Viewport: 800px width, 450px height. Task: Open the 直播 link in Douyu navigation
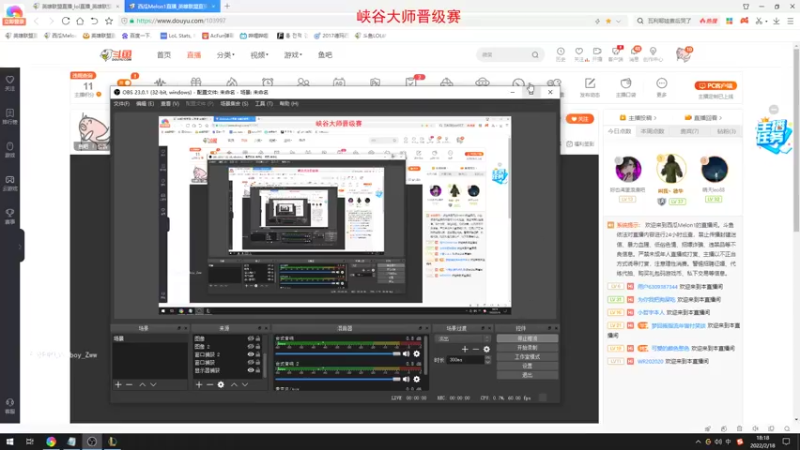point(194,55)
